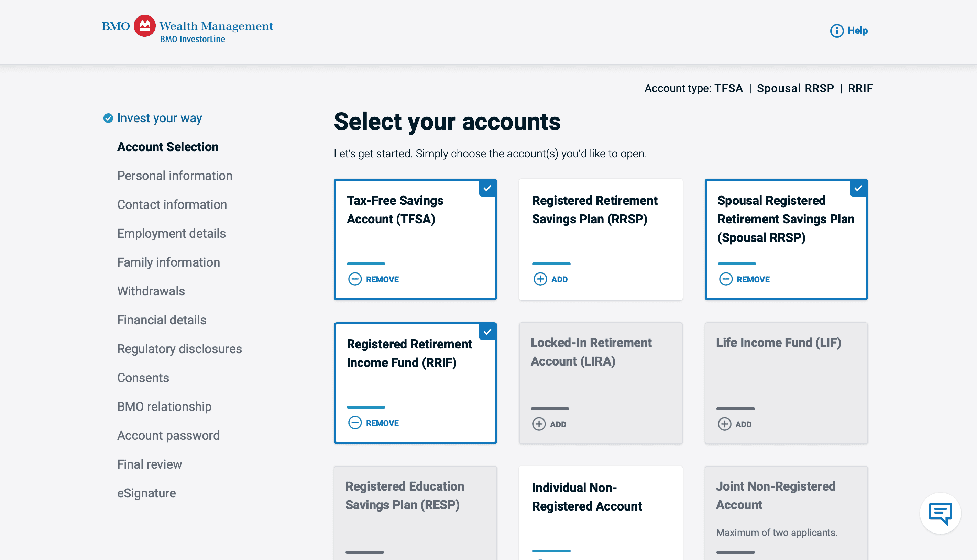The image size is (977, 560).
Task: Uncheck the Spousal RRSP card checkmark
Action: 858,189
